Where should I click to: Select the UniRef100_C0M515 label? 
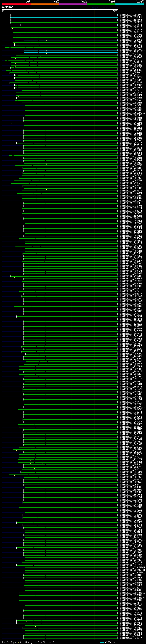[131, 364]
